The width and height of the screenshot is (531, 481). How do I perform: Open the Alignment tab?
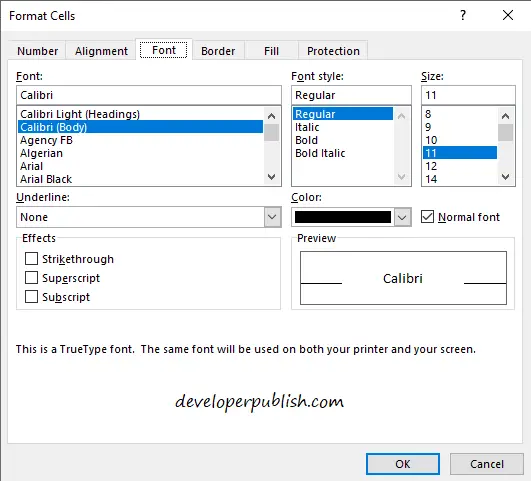click(x=101, y=51)
